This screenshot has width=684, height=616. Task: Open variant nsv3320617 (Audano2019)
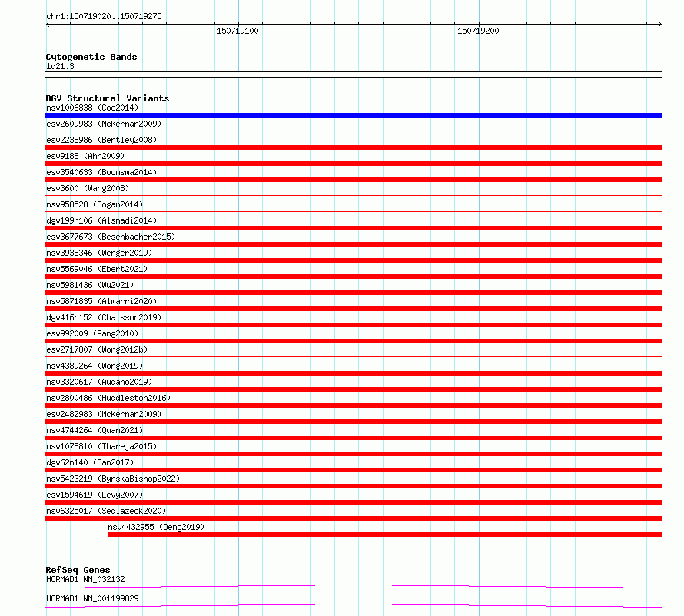[99, 382]
